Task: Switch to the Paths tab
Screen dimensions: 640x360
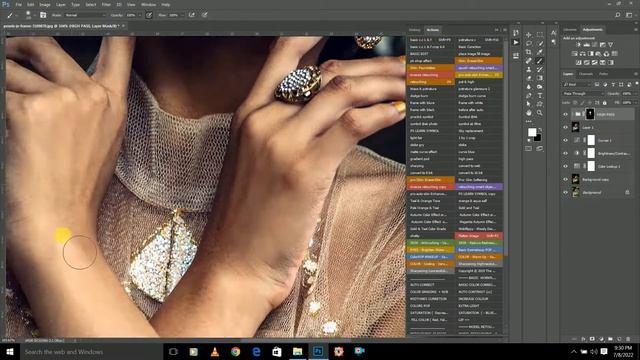Action: (x=603, y=74)
